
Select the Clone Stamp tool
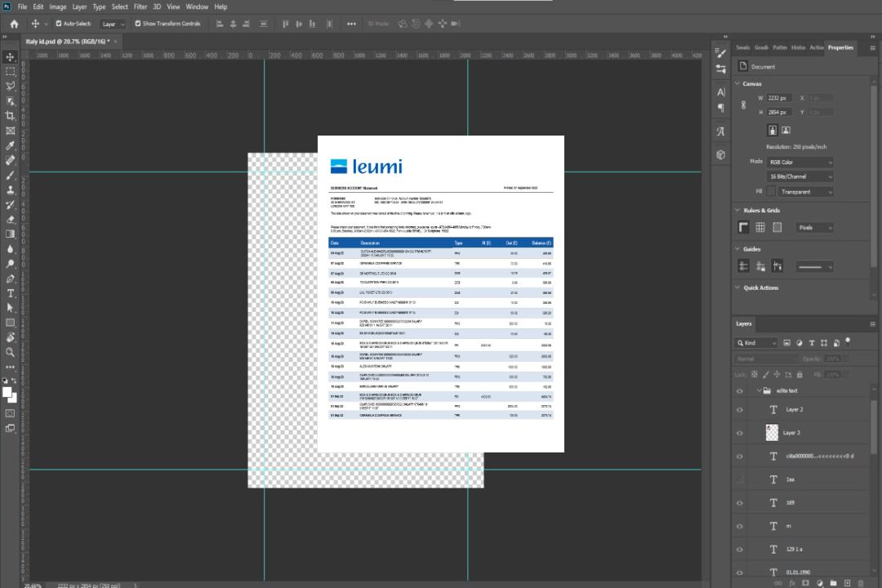(x=10, y=189)
